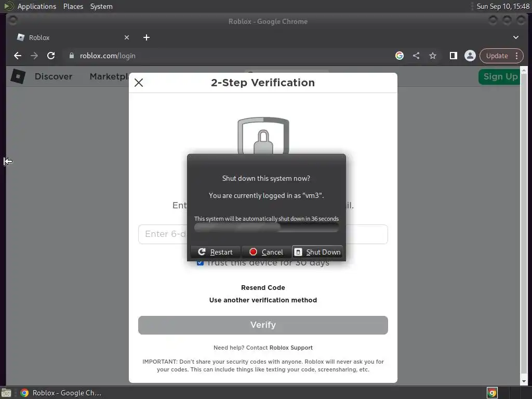The width and height of the screenshot is (532, 399).
Task: Click the page scrollbar up arrow
Action: pyautogui.click(x=524, y=70)
